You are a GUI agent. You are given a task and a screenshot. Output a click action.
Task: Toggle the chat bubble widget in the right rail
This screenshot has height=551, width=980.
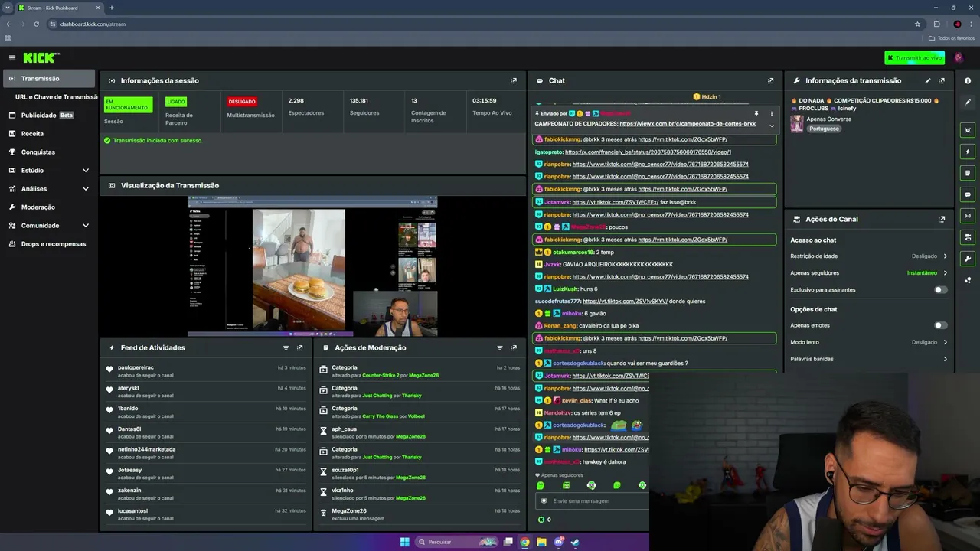968,194
